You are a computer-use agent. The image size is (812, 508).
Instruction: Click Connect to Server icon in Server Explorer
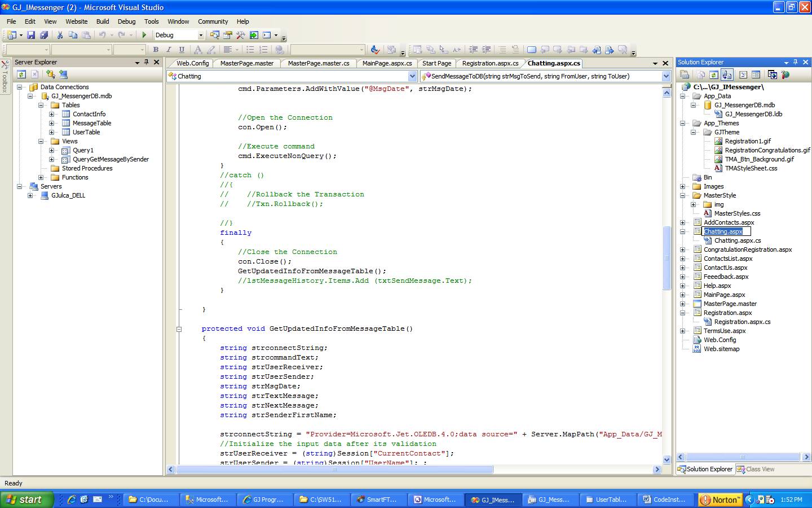tap(63, 75)
